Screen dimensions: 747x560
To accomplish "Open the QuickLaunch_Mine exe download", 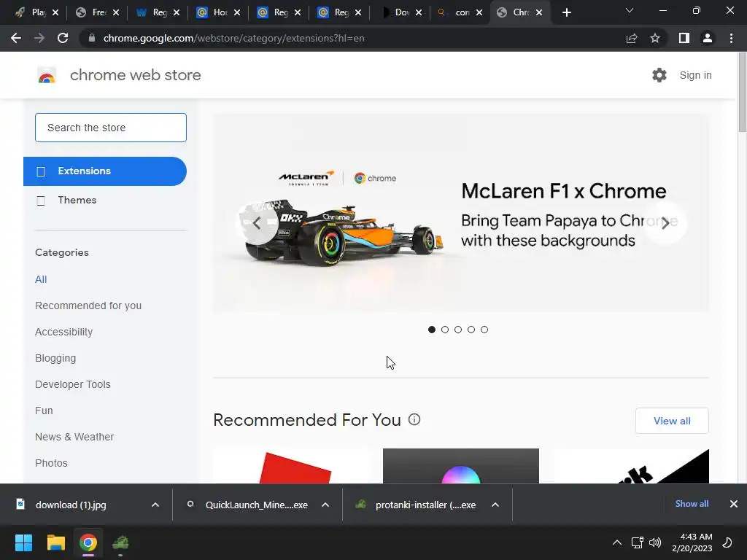I will (x=256, y=505).
